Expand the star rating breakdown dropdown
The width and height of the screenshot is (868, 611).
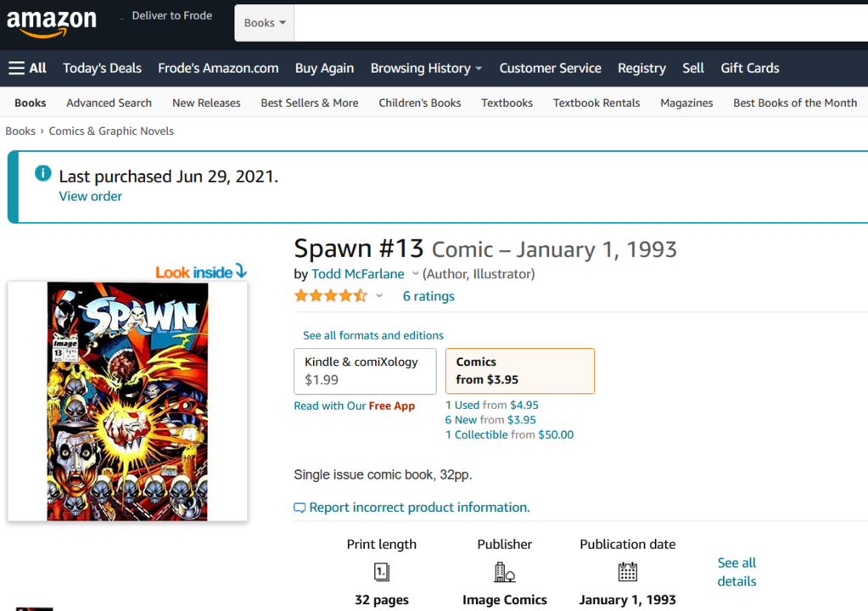coord(378,295)
